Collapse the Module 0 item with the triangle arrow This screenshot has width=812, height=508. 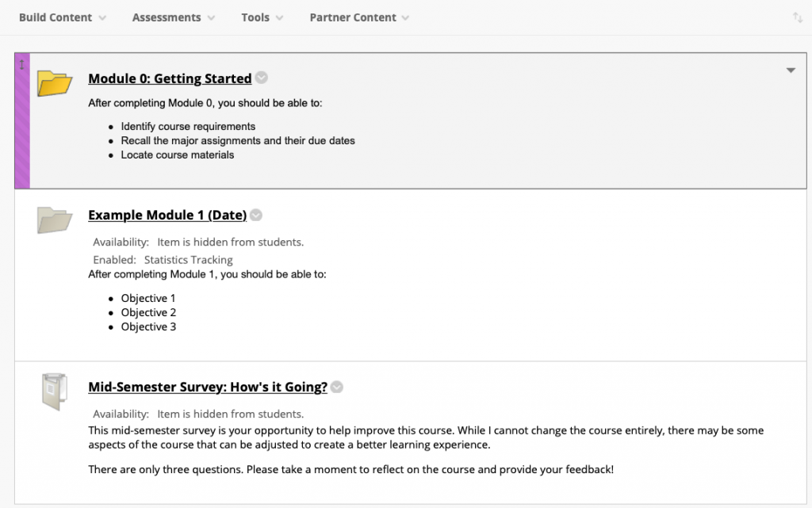(x=791, y=71)
